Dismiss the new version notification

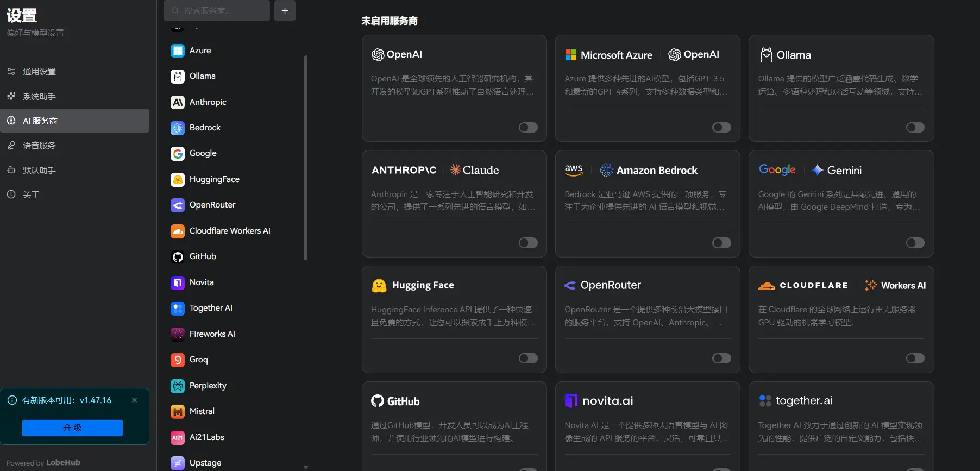[134, 400]
